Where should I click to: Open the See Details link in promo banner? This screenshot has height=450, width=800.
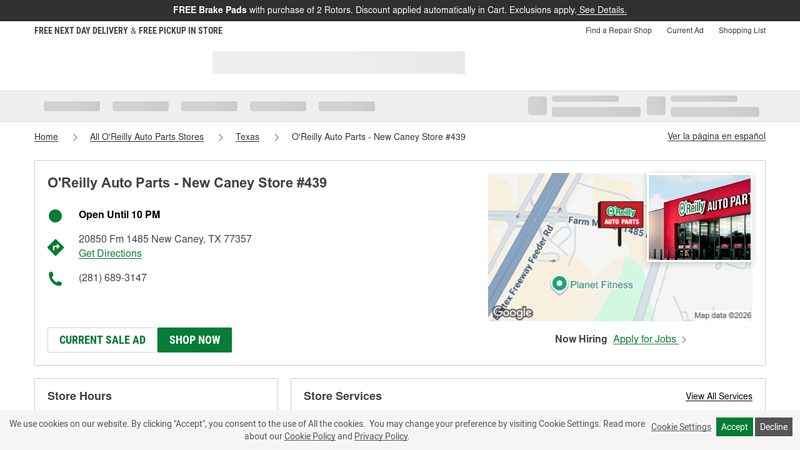click(602, 10)
